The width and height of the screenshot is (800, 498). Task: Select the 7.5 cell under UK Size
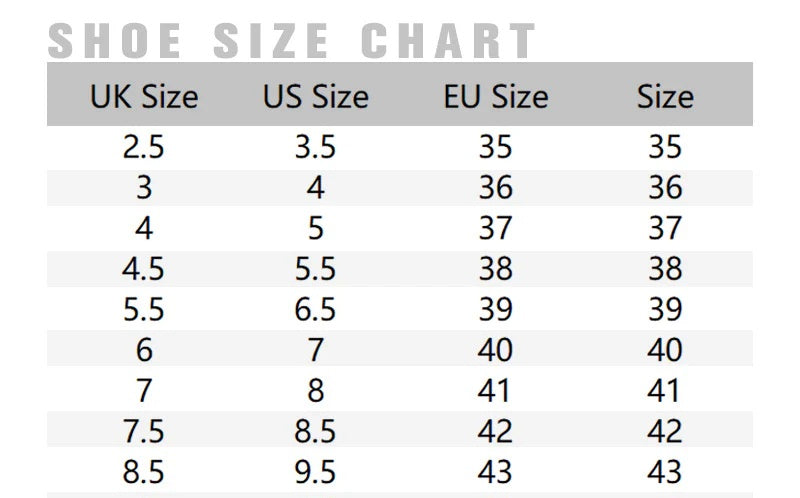click(x=144, y=431)
